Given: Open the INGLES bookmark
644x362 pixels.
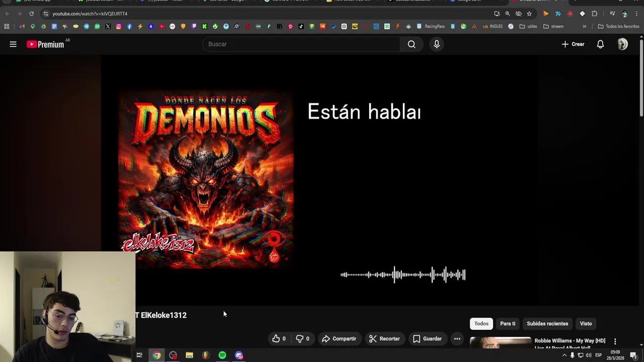Looking at the screenshot, I should (492, 26).
